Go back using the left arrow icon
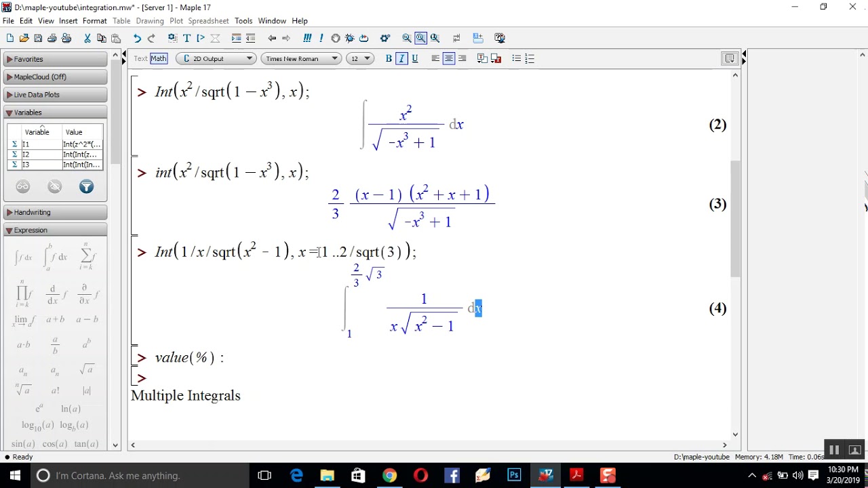Image resolution: width=868 pixels, height=488 pixels. click(272, 39)
